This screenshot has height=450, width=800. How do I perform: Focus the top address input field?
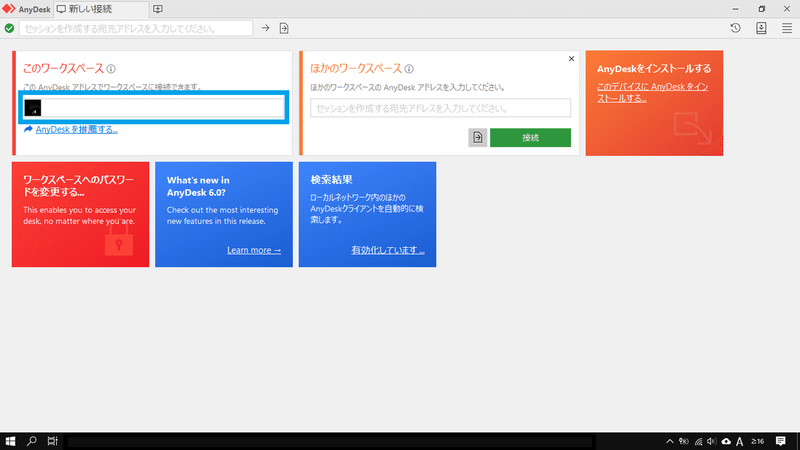136,28
